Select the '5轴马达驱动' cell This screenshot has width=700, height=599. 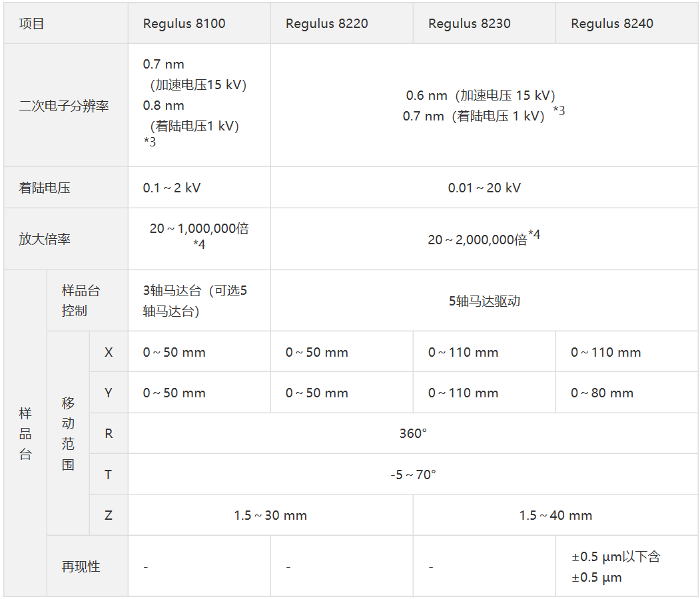[x=484, y=301]
